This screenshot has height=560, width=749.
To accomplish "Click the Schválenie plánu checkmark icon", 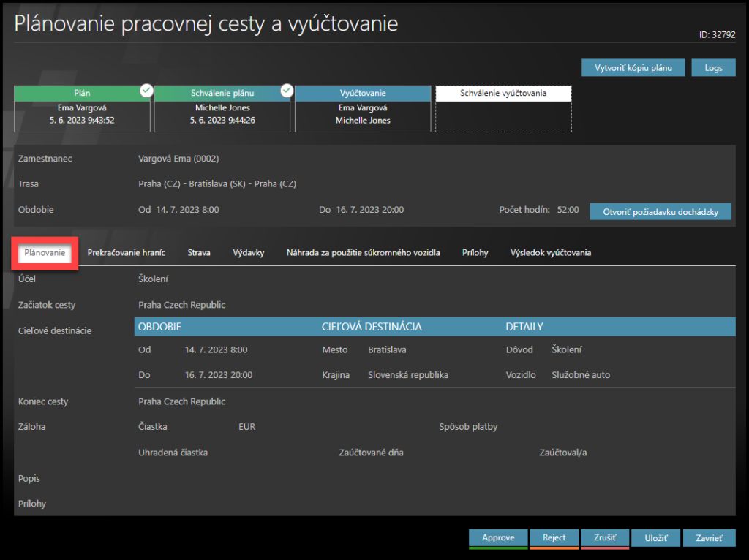I will (287, 90).
